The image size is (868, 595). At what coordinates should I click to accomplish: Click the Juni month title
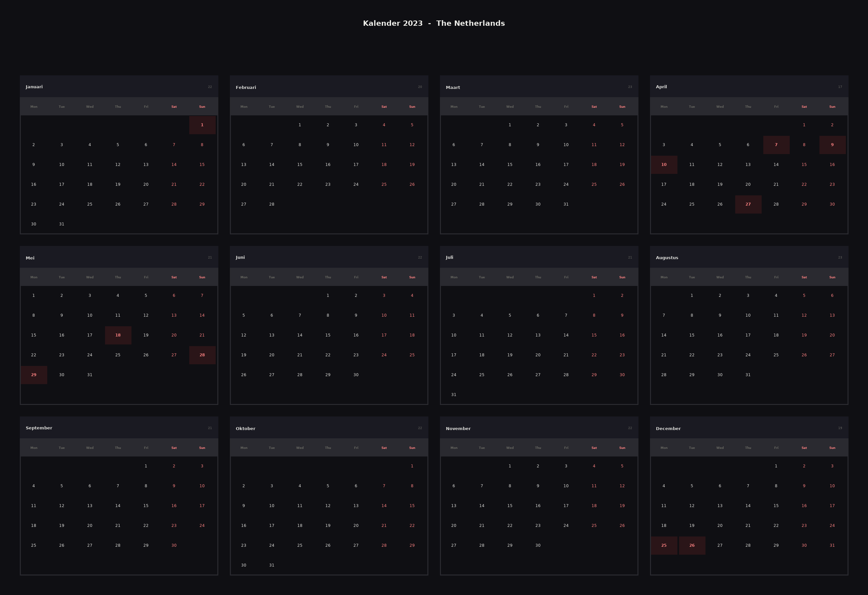point(240,257)
